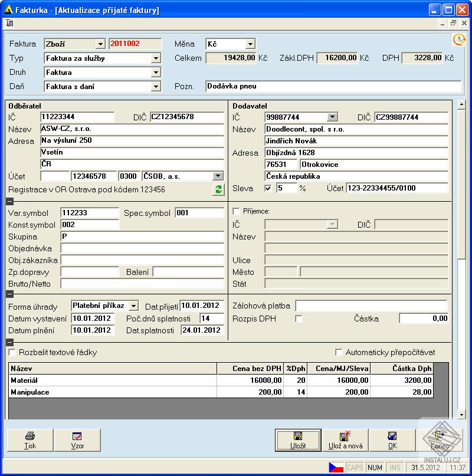Click the clock icon in top-right corner
Viewport: 472px width, 476px height.
[458, 40]
